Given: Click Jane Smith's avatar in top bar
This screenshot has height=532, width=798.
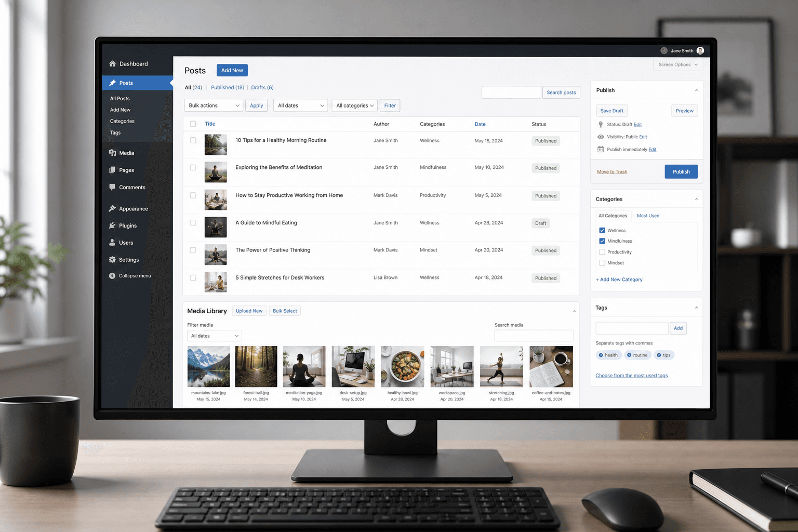Looking at the screenshot, I should [700, 50].
